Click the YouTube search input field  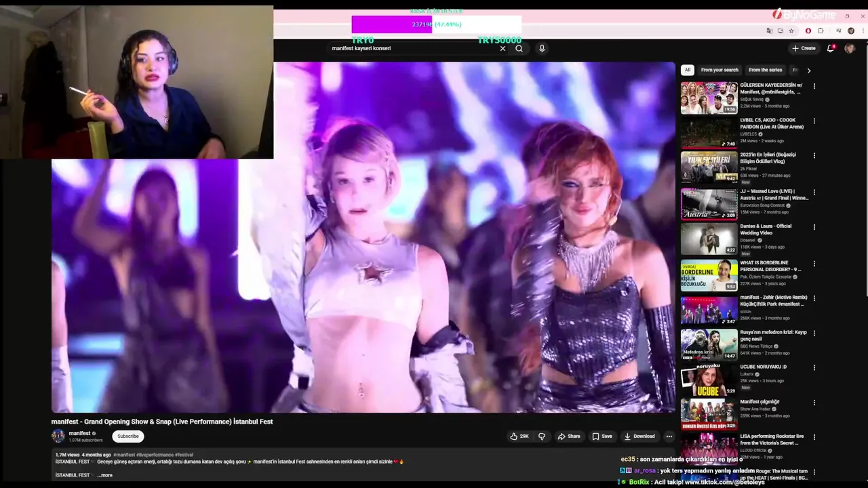(412, 49)
